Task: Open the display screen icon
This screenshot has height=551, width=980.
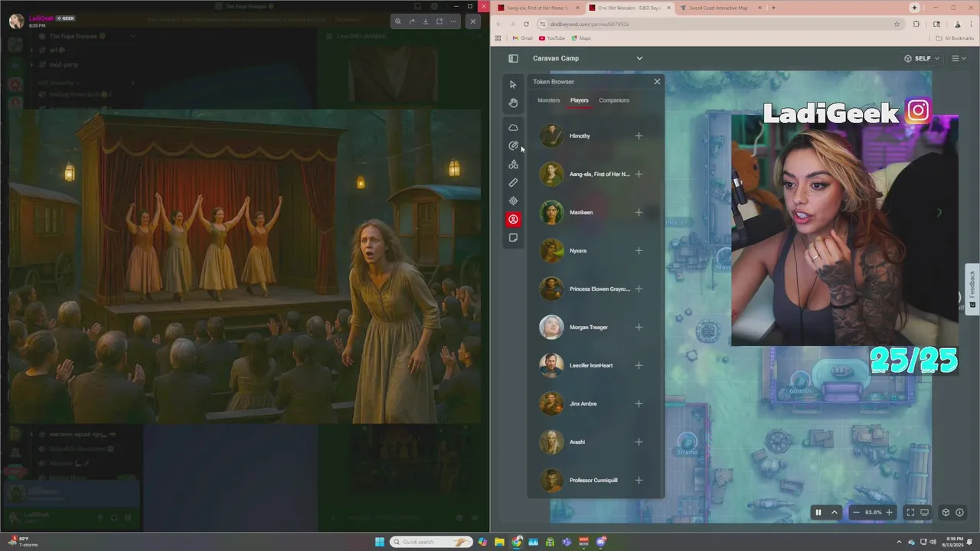Action: [x=925, y=512]
